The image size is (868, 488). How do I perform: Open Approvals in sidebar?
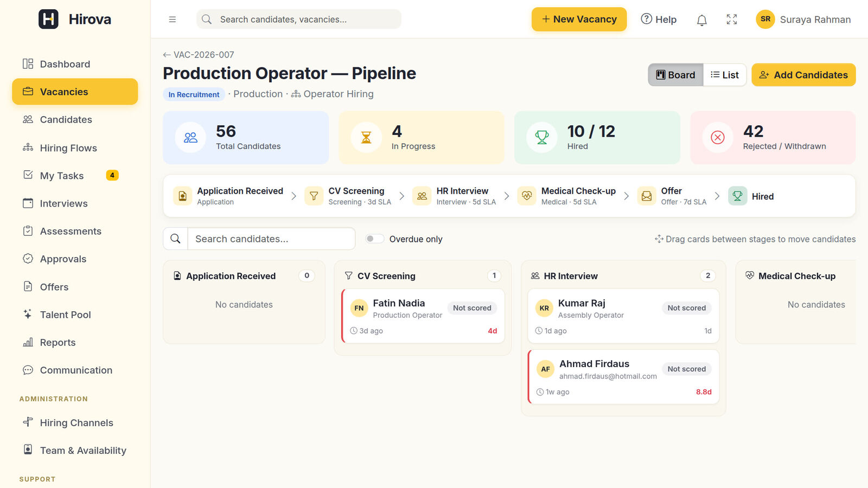[75, 259]
